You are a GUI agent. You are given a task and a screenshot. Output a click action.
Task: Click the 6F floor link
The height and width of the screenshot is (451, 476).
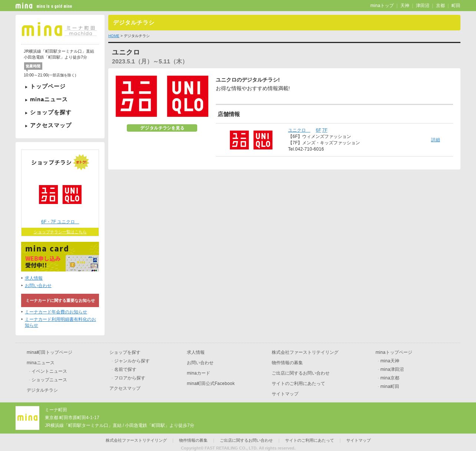[318, 130]
